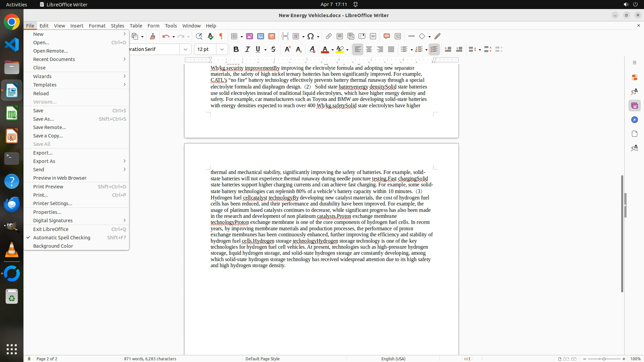The height and width of the screenshot is (362, 644).
Task: Insert an image using the toolbar icon
Action: tap(249, 36)
